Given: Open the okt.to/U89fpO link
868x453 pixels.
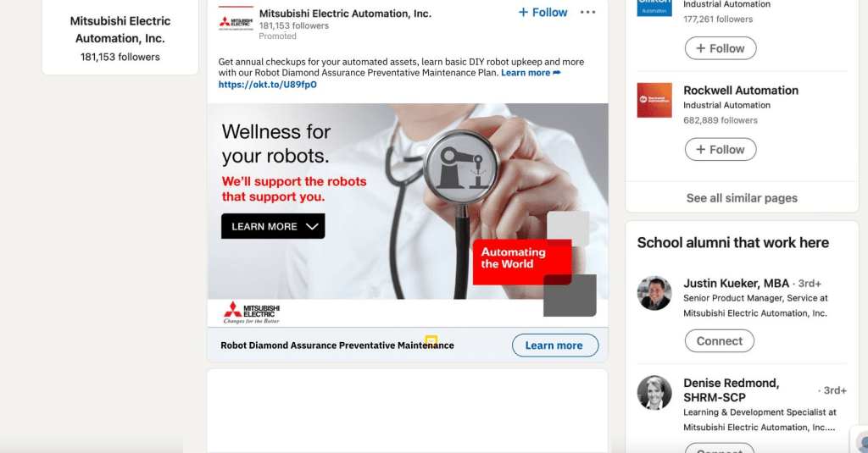Looking at the screenshot, I should tap(267, 85).
